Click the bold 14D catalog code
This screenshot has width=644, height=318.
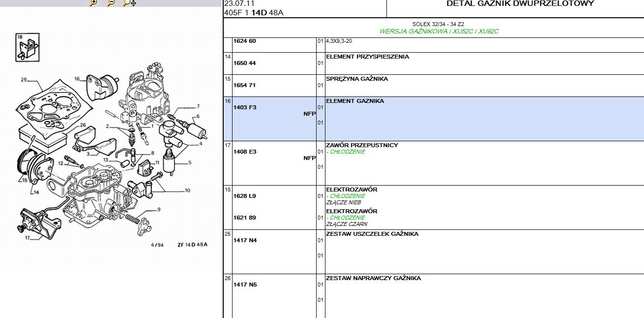[x=259, y=13]
